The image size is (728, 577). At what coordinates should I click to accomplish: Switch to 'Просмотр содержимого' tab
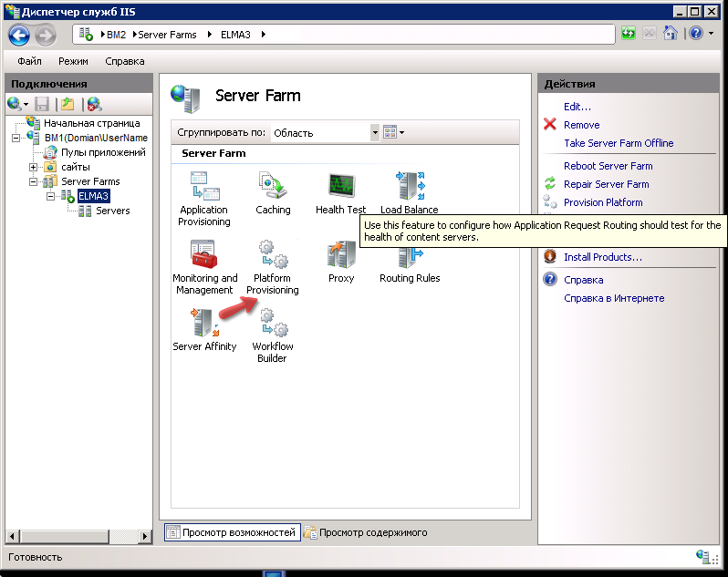365,532
